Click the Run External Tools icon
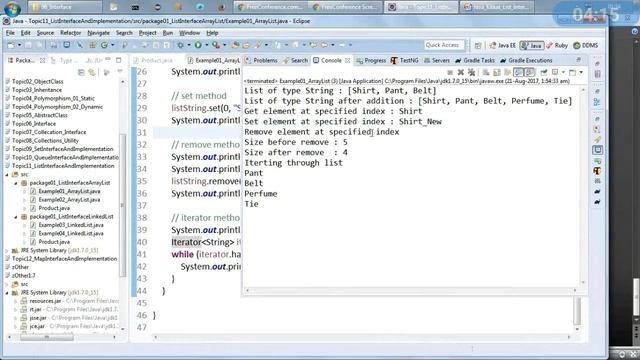This screenshot has height=360, width=640. pos(216,45)
